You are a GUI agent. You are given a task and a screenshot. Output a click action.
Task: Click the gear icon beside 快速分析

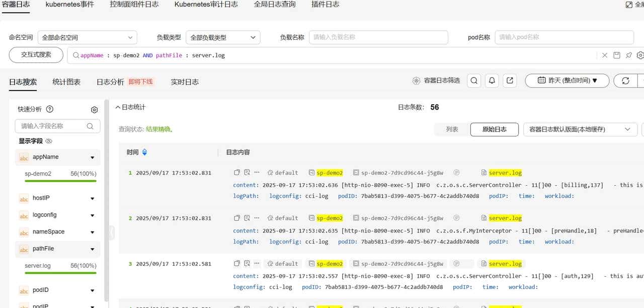[x=94, y=109]
